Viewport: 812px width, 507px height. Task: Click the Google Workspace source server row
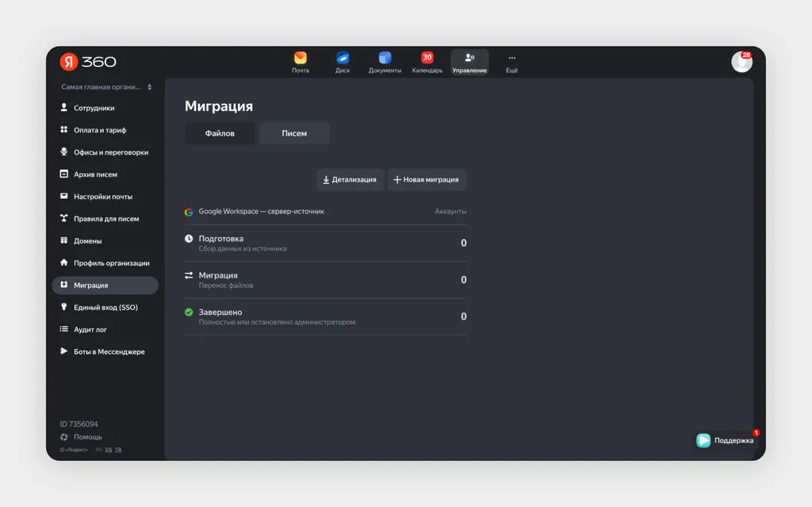(325, 212)
